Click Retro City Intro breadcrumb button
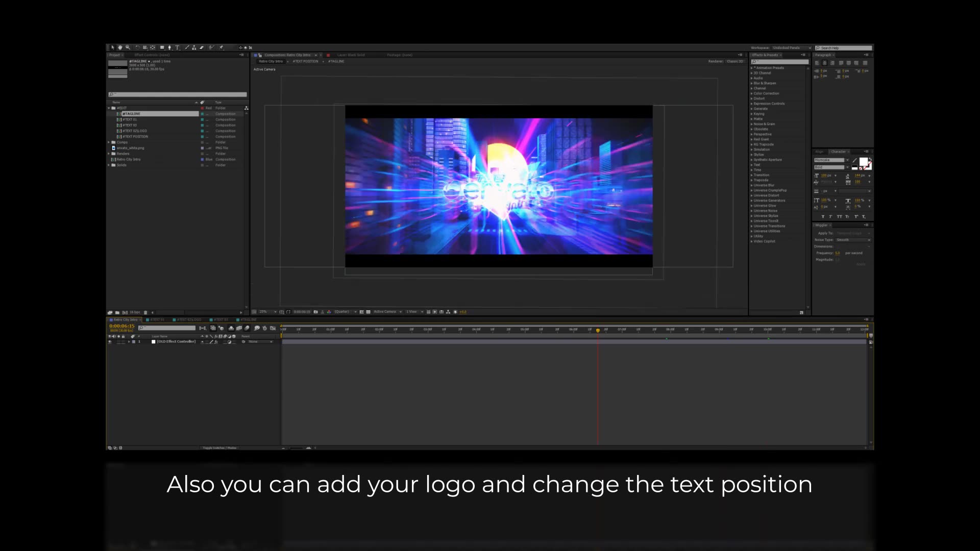 271,61
